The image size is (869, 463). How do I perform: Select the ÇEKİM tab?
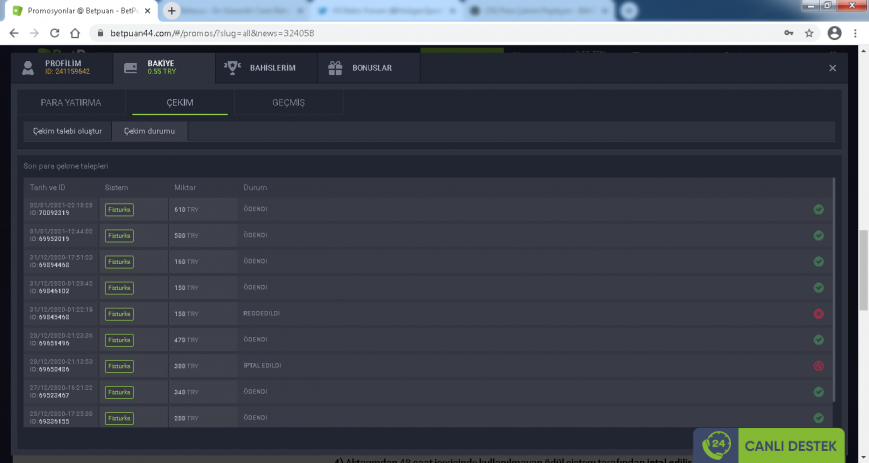(180, 103)
